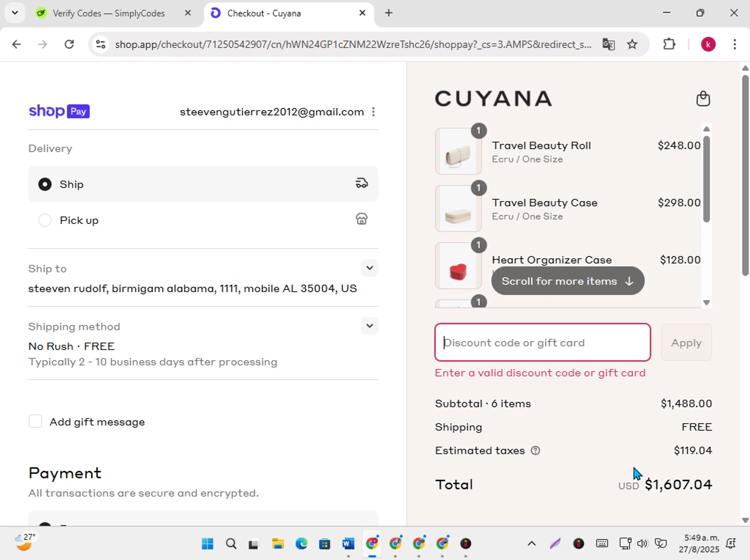Click the No Rush · FREE shipping text
The image size is (750, 560).
click(71, 346)
